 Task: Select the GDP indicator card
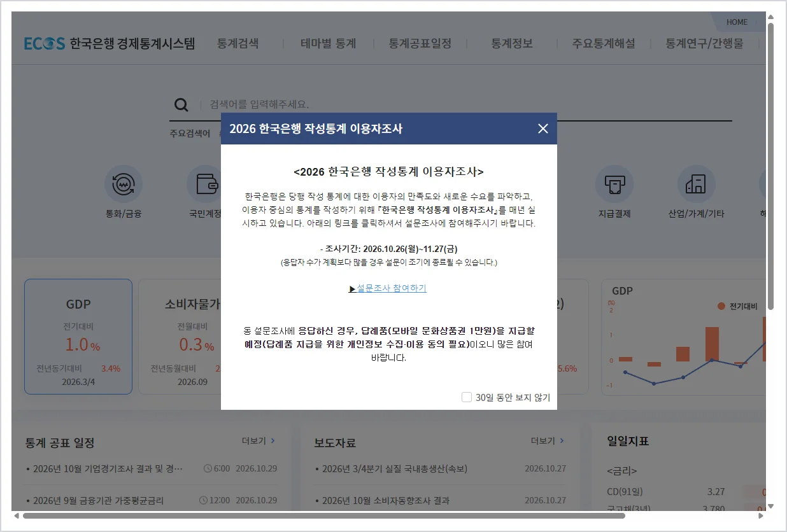click(78, 337)
